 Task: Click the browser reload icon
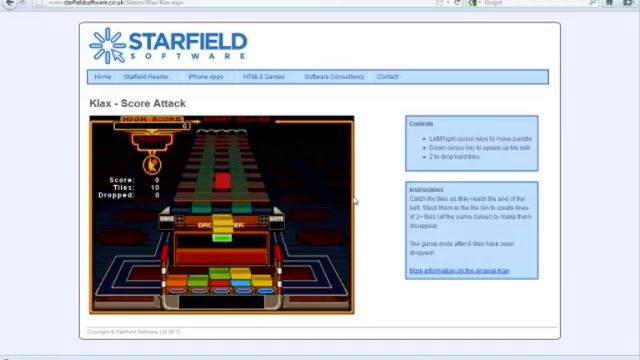[x=457, y=3]
